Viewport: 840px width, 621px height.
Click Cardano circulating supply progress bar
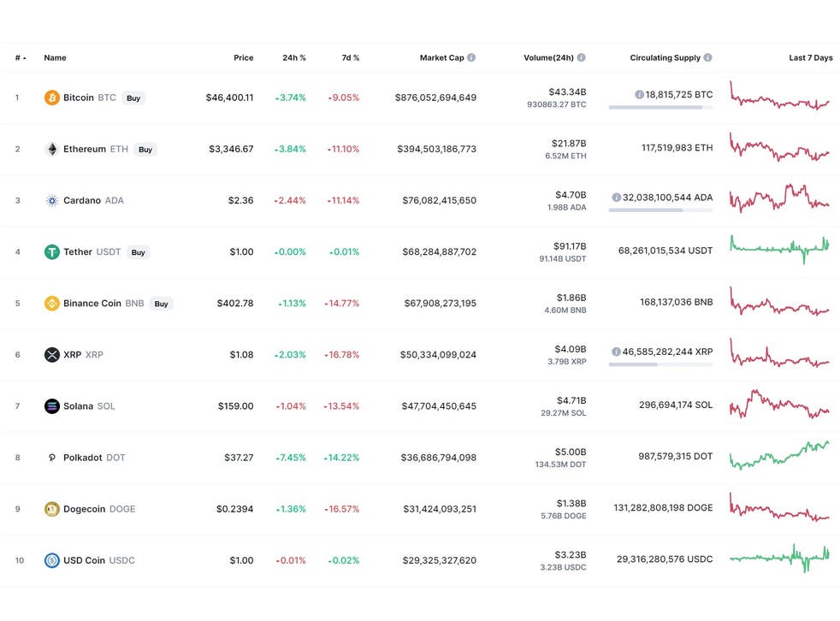660,210
